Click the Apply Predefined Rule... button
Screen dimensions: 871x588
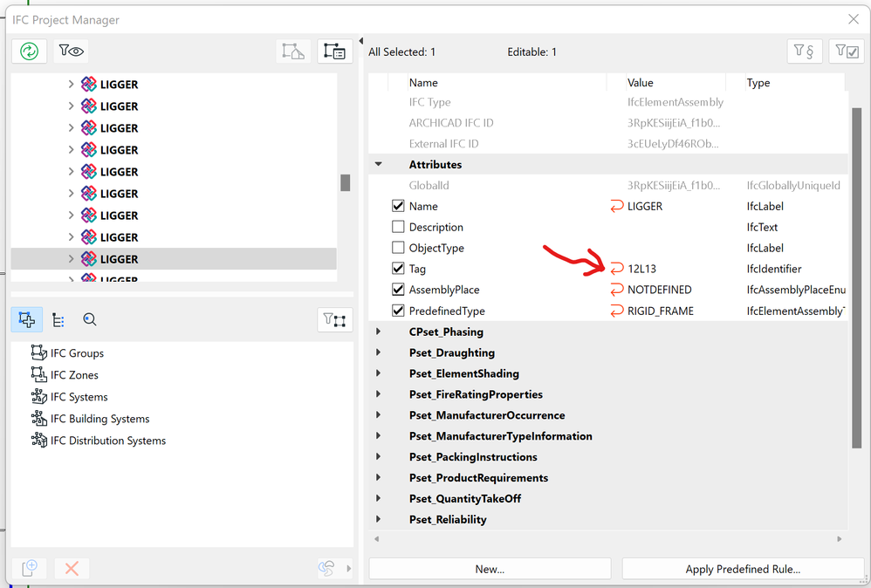pos(743,569)
